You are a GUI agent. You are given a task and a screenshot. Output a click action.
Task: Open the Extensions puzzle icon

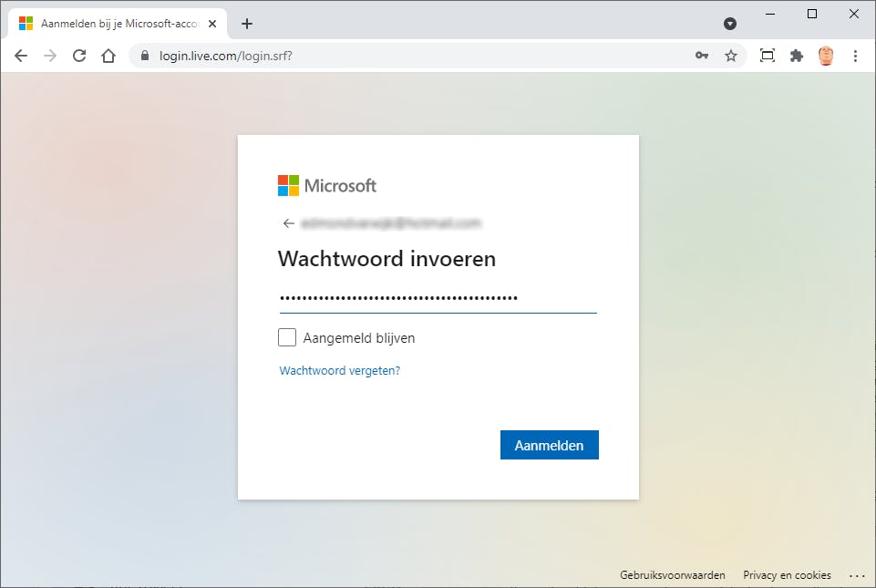797,56
